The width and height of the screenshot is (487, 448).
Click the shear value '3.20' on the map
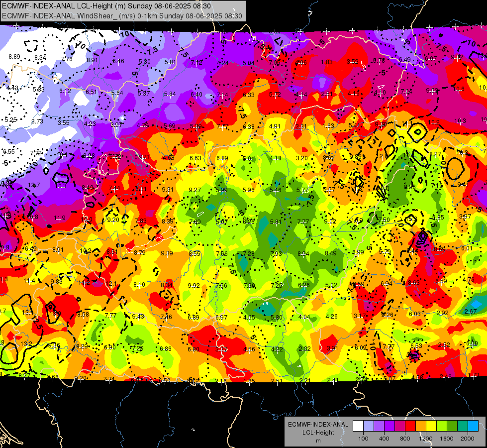(301, 158)
